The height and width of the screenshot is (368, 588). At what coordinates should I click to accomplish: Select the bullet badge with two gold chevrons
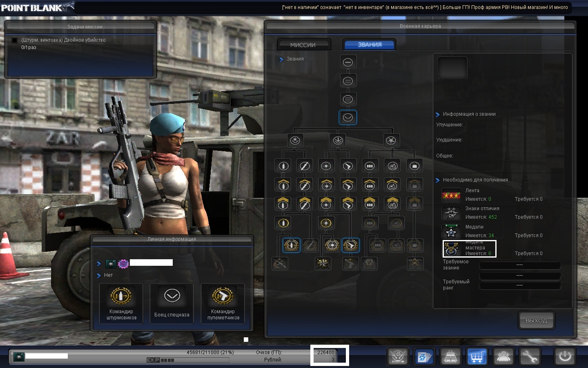click(x=283, y=203)
